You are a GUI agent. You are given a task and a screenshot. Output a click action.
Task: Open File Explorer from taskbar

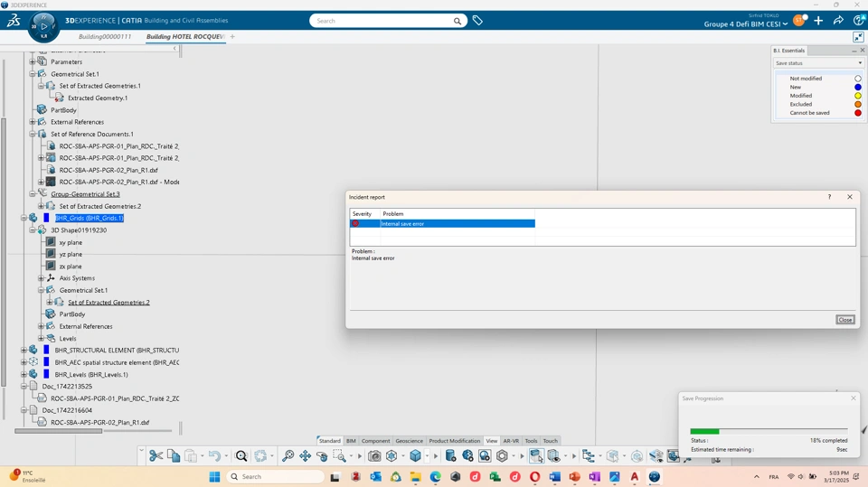416,476
